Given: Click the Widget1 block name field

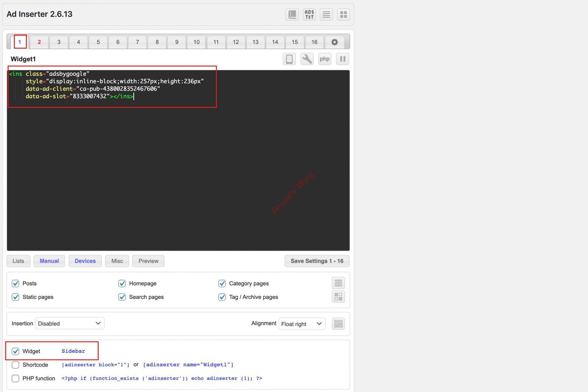Looking at the screenshot, I should (x=23, y=59).
